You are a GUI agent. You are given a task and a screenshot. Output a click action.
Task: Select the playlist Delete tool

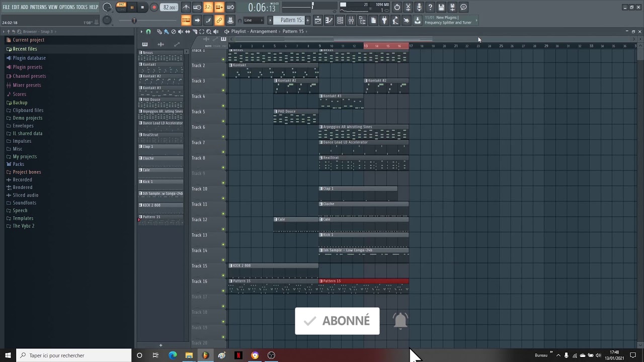pyautogui.click(x=174, y=32)
